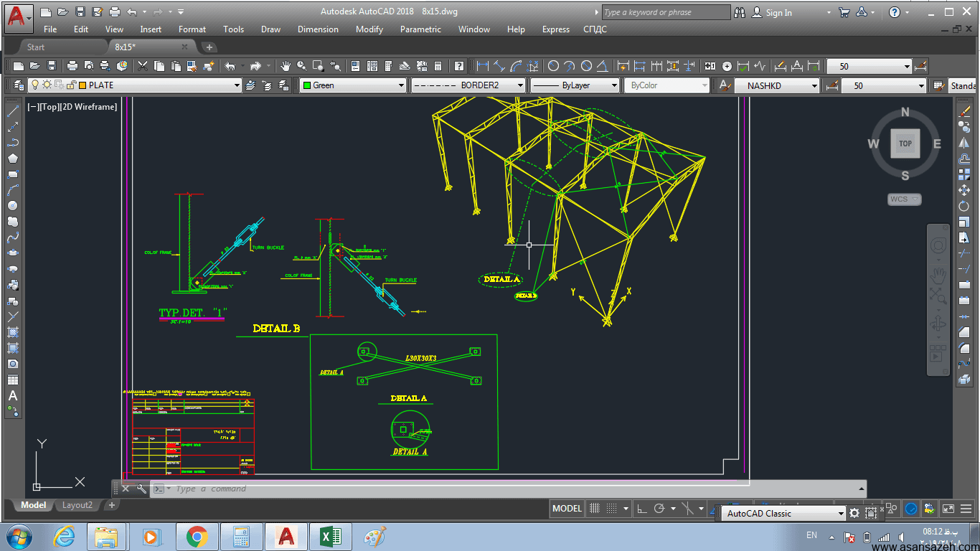Screen dimensions: 980x551
Task: Click the Cut scissors icon
Action: [143, 66]
